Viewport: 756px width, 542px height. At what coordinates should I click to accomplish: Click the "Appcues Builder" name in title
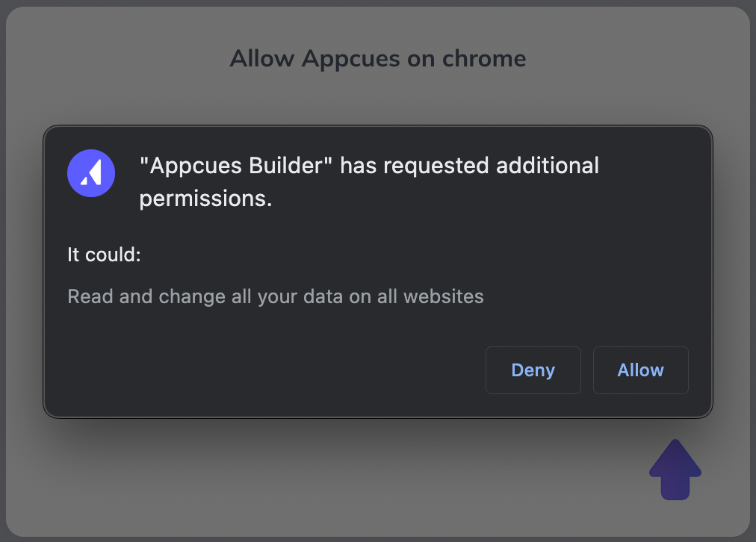pos(236,165)
